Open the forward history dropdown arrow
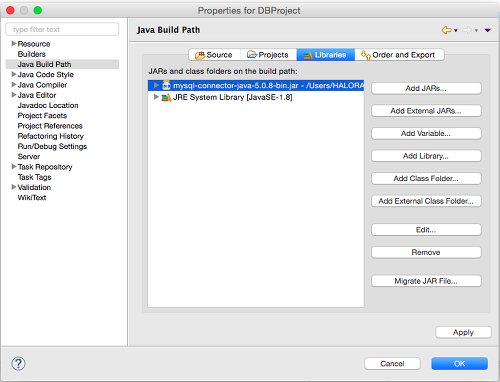Screen dimensions: 500x382 click(x=476, y=30)
